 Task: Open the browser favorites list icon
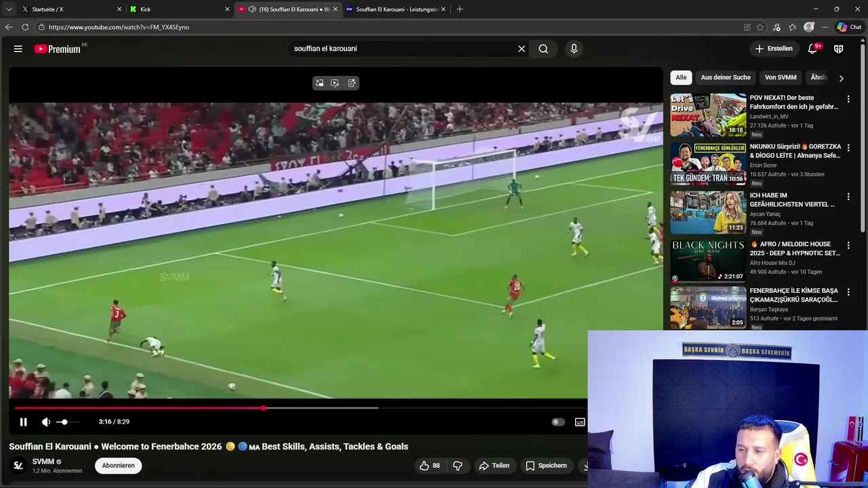(793, 27)
